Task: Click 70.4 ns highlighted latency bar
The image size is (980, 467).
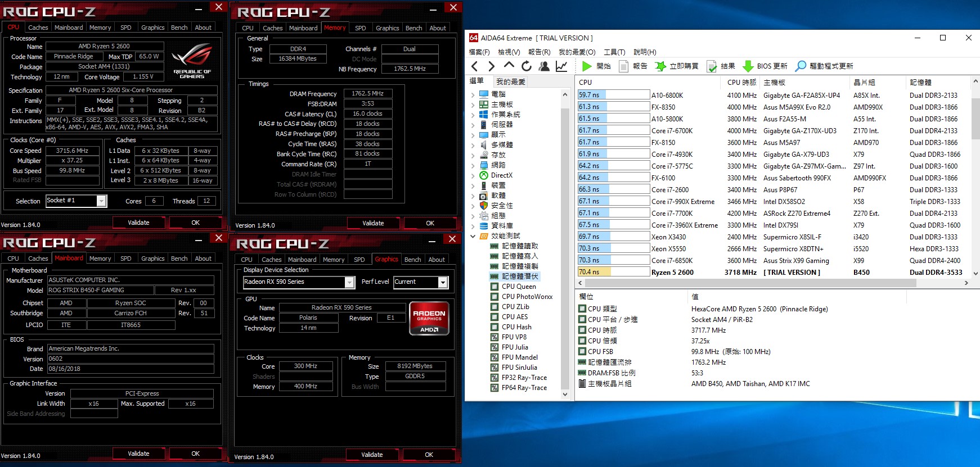Action: [614, 272]
